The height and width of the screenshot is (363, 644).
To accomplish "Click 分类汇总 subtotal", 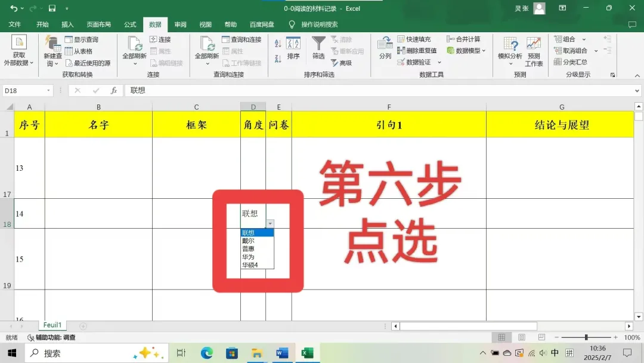I will tap(571, 62).
